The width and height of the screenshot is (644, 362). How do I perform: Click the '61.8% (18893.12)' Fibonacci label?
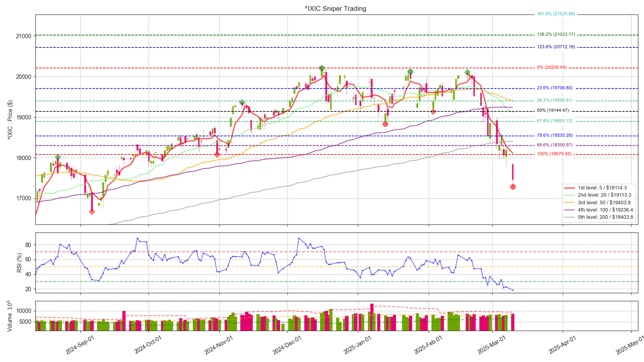[x=555, y=121]
